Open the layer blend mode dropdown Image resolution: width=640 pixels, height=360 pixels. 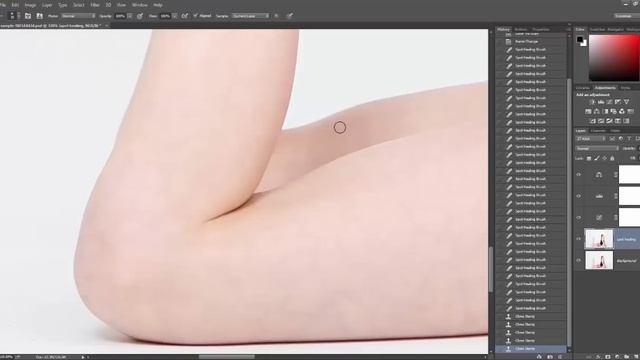(x=597, y=148)
